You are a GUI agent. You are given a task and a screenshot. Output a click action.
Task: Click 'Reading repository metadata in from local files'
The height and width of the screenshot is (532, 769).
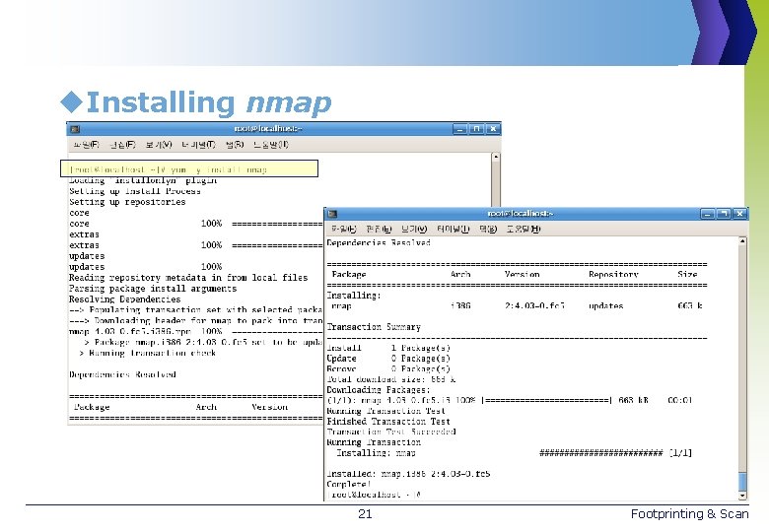pyautogui.click(x=188, y=278)
